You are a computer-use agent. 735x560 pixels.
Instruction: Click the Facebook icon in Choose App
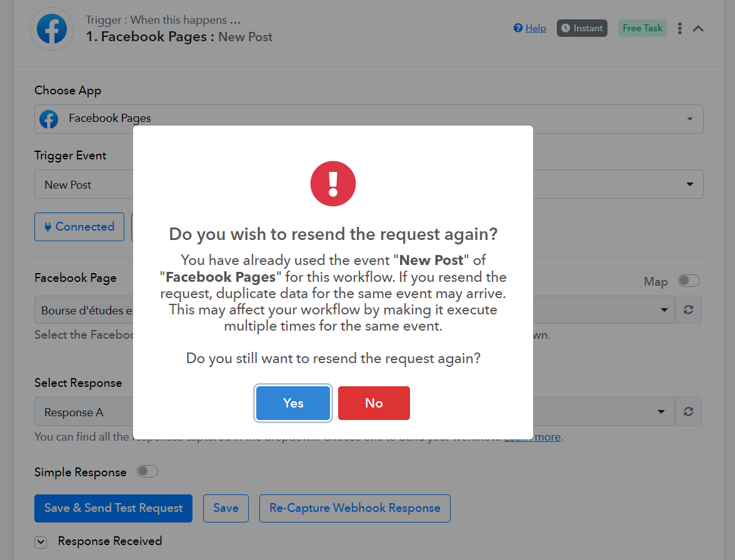pyautogui.click(x=49, y=119)
